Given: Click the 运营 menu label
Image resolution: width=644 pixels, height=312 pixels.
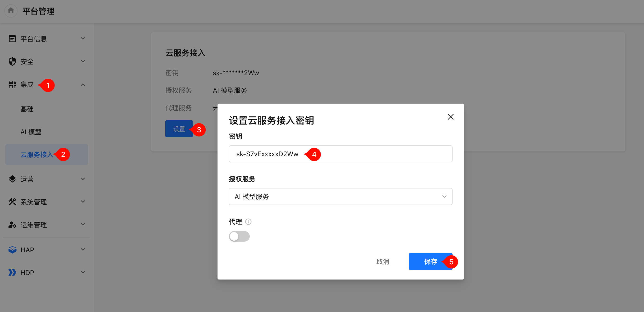Looking at the screenshot, I should tap(27, 179).
